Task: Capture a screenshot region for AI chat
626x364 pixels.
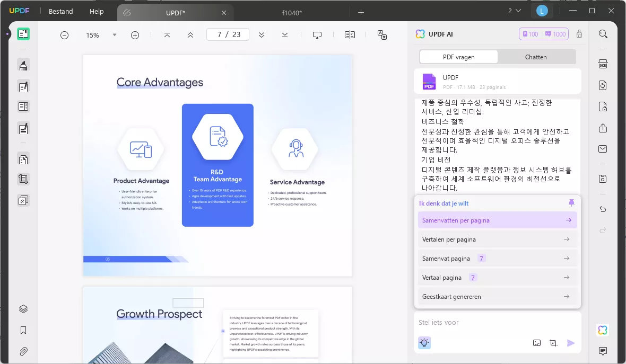Action: coord(553,343)
